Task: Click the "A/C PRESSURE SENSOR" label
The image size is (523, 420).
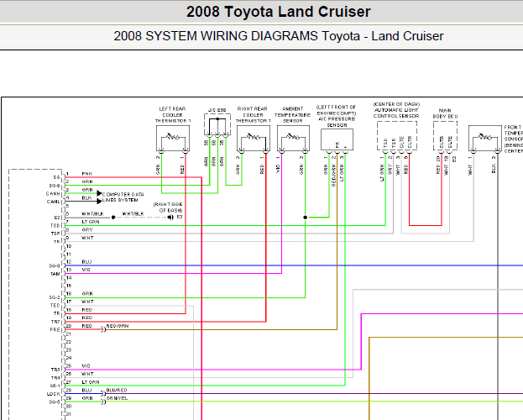Action: click(337, 122)
